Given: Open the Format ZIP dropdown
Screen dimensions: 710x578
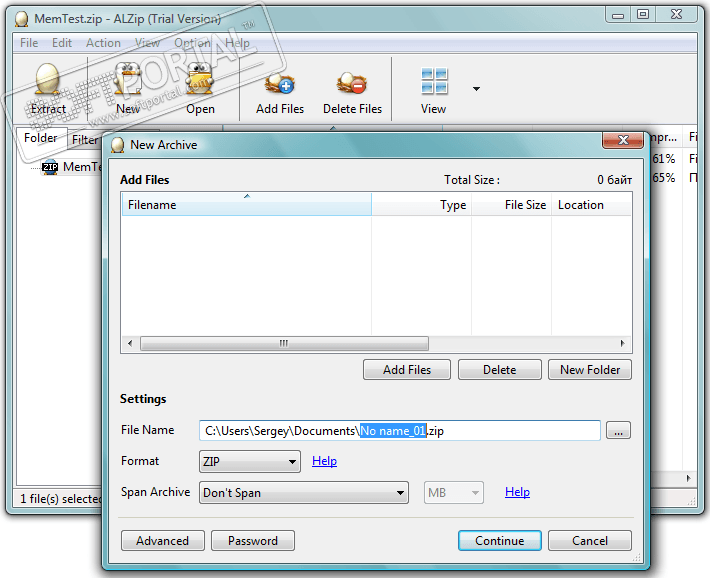Looking at the screenshot, I should point(249,462).
